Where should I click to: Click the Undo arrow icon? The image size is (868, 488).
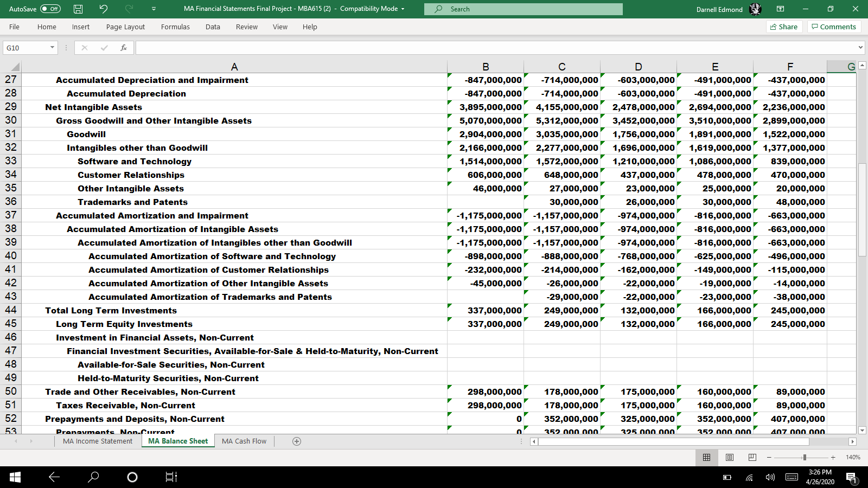click(103, 9)
